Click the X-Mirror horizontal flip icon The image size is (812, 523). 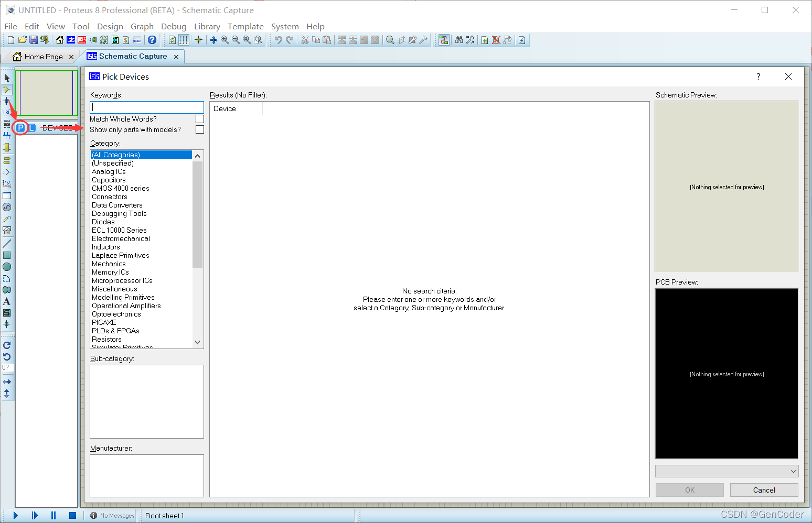point(7,382)
